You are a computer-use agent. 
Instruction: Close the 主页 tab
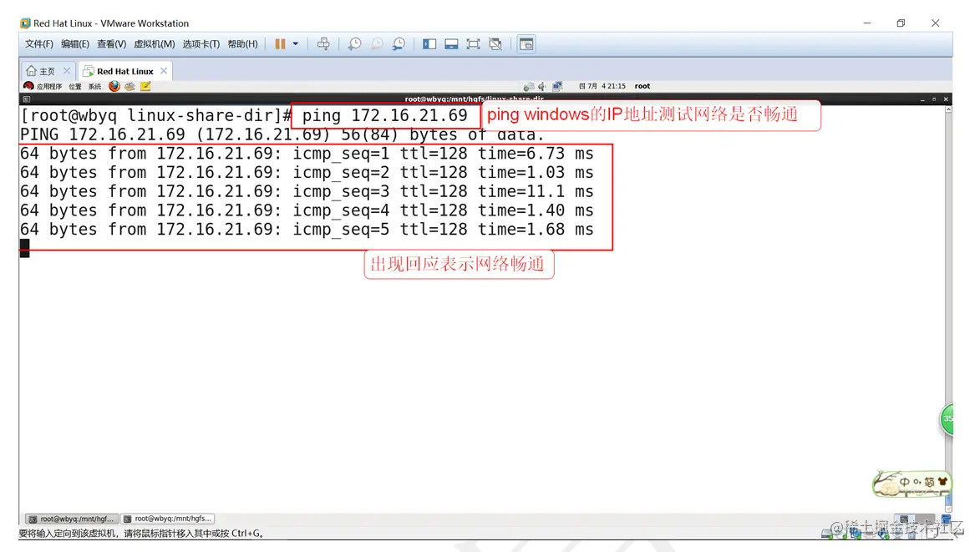[x=67, y=70]
